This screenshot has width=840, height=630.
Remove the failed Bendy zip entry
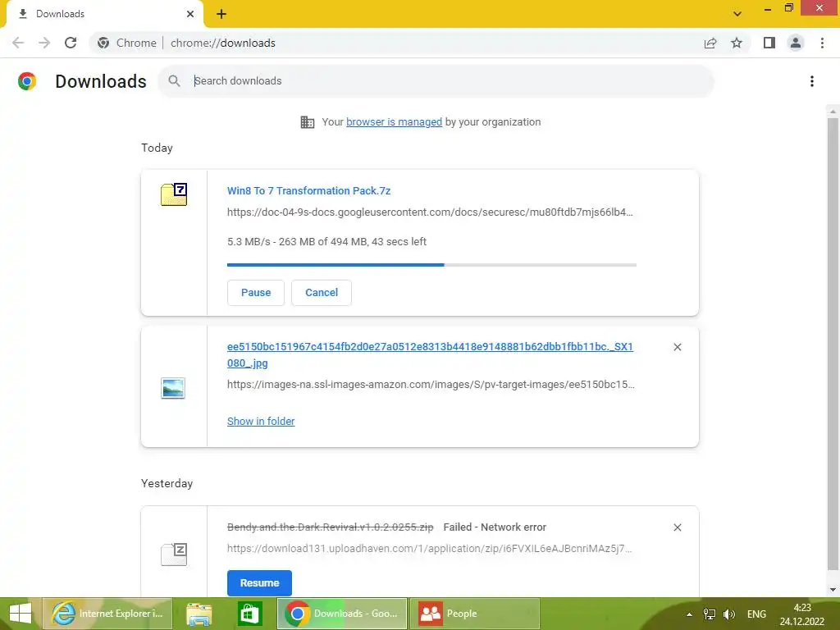[677, 527]
